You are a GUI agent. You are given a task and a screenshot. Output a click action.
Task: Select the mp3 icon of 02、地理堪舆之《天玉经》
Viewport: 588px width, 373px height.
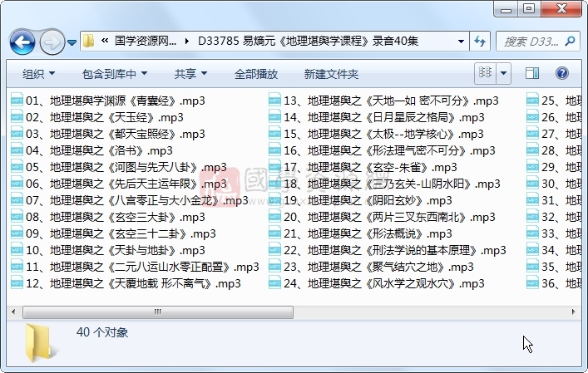pyautogui.click(x=17, y=117)
